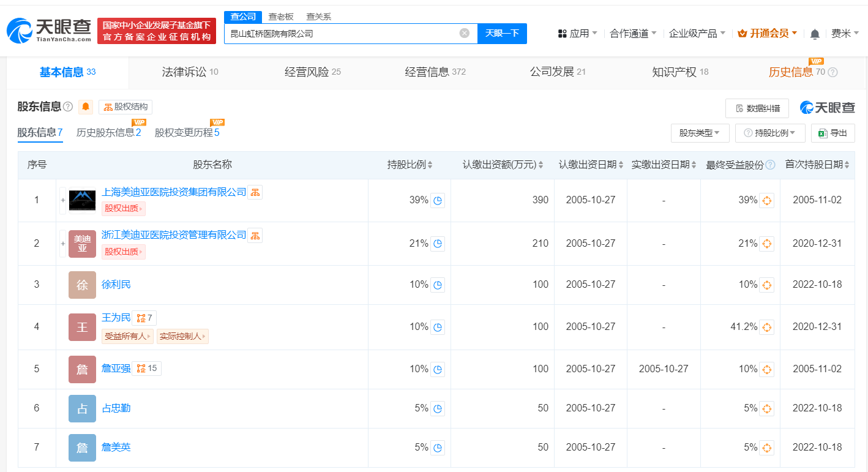Click the bell icon beside 股东信息 heading
This screenshot has width=868, height=472.
click(x=86, y=107)
